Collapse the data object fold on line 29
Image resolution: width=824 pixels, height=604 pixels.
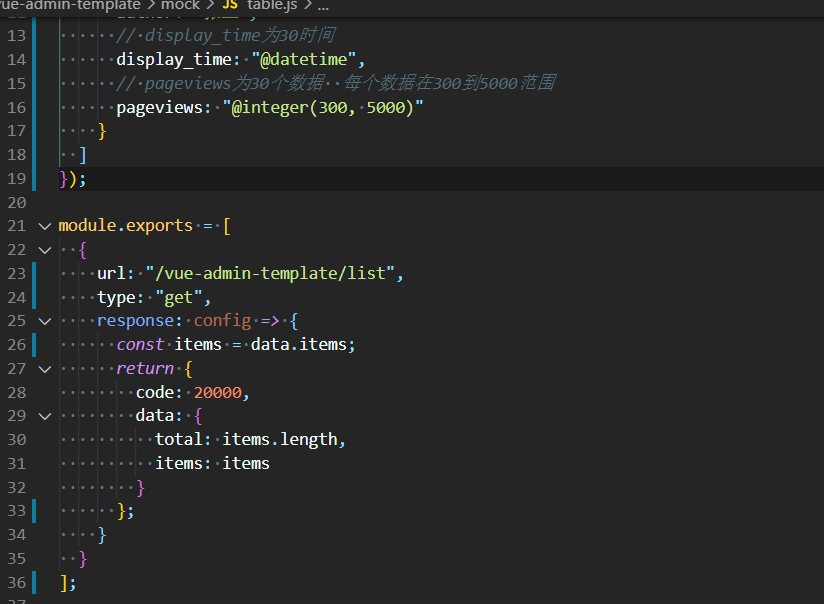pyautogui.click(x=44, y=416)
